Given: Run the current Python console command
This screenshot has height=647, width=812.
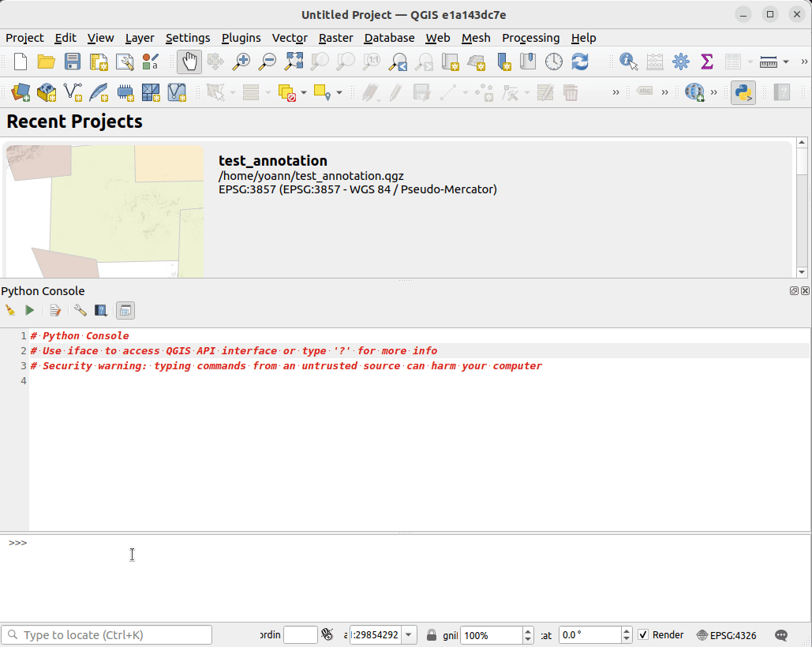Looking at the screenshot, I should click(x=29, y=309).
